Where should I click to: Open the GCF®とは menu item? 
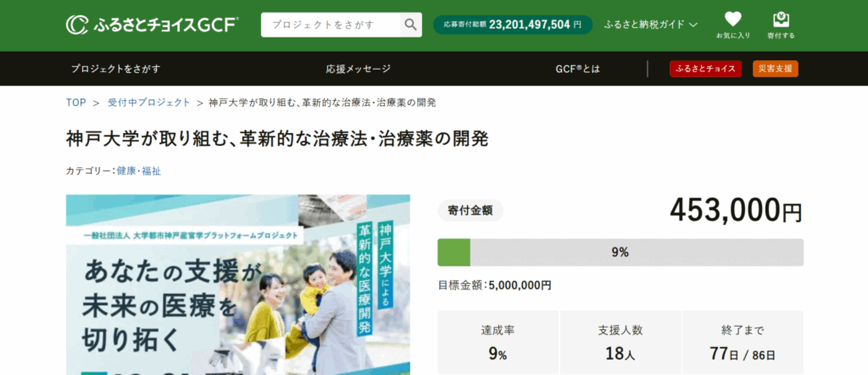[577, 69]
